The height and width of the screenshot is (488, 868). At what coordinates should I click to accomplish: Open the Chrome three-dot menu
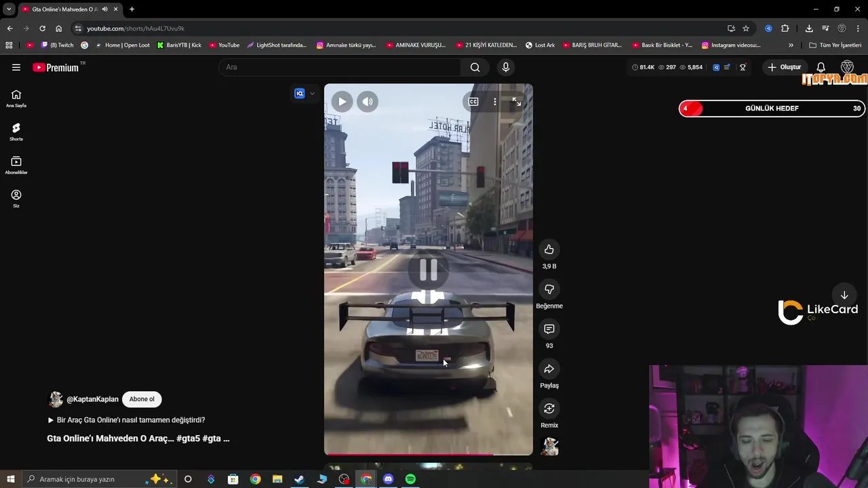click(x=858, y=28)
